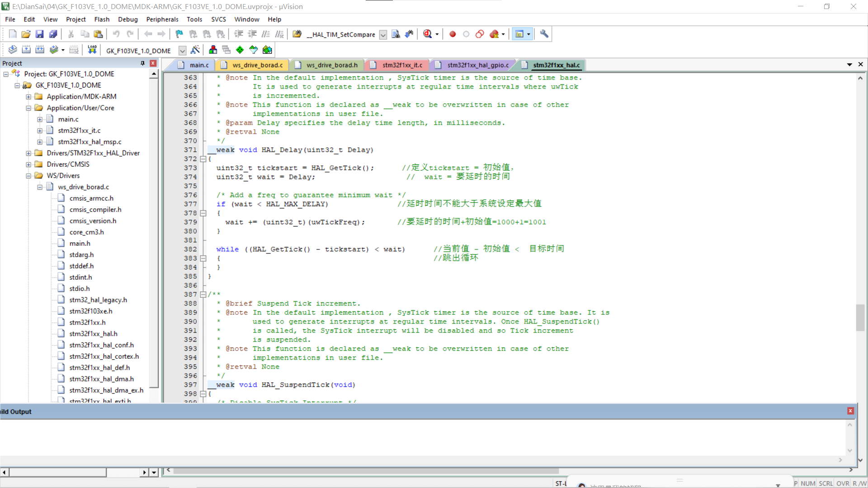Toggle pin on Project panel
The height and width of the screenshot is (488, 868).
tap(143, 63)
